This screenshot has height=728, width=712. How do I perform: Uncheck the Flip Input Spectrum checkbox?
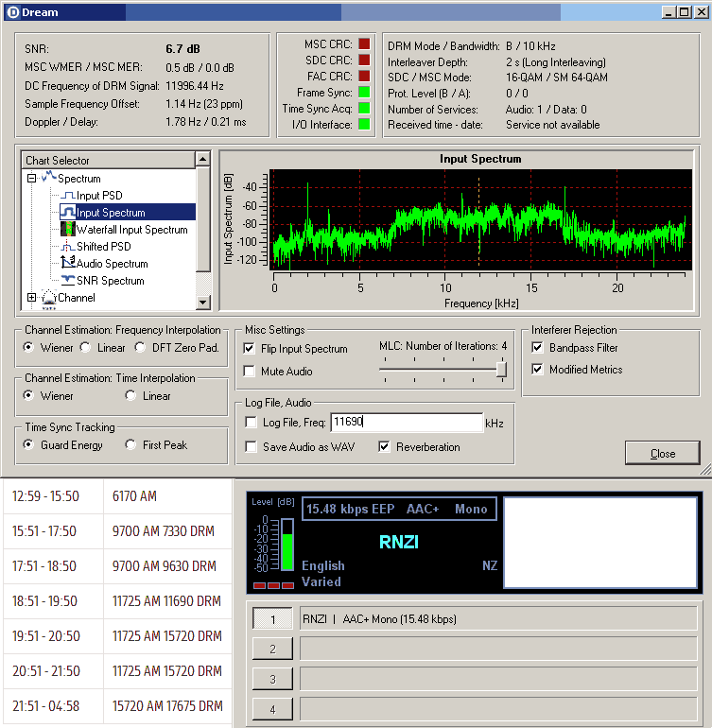click(x=251, y=349)
